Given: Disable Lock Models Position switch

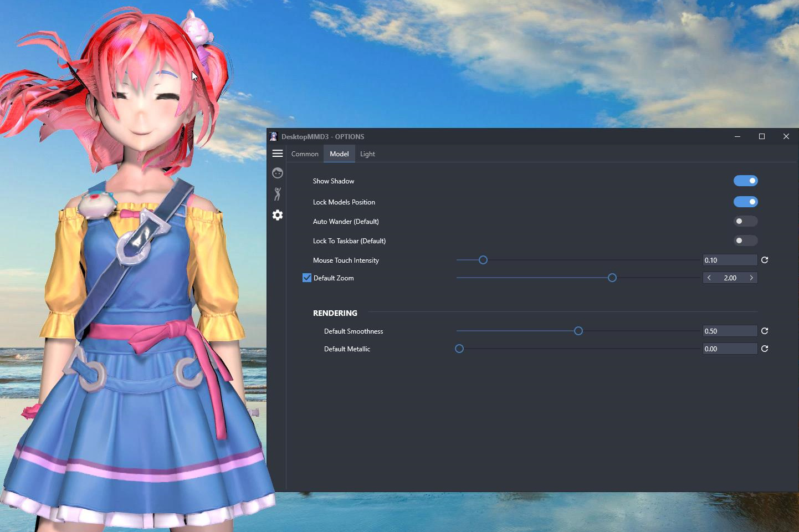Looking at the screenshot, I should (x=746, y=202).
